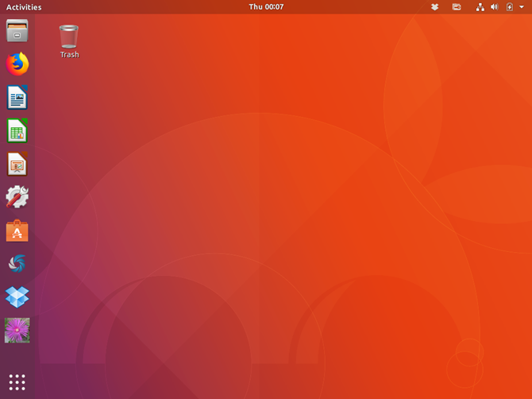Launch Firefox web browser

point(17,64)
